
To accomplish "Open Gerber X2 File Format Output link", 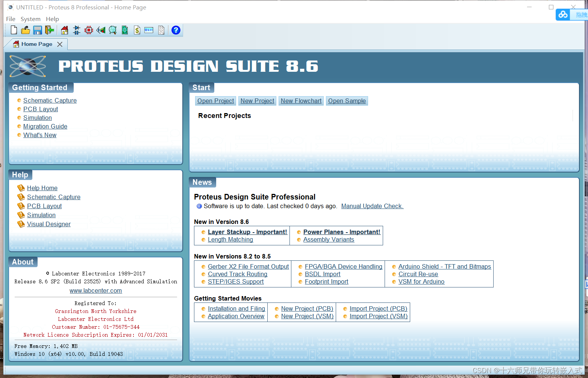I will [x=248, y=266].
